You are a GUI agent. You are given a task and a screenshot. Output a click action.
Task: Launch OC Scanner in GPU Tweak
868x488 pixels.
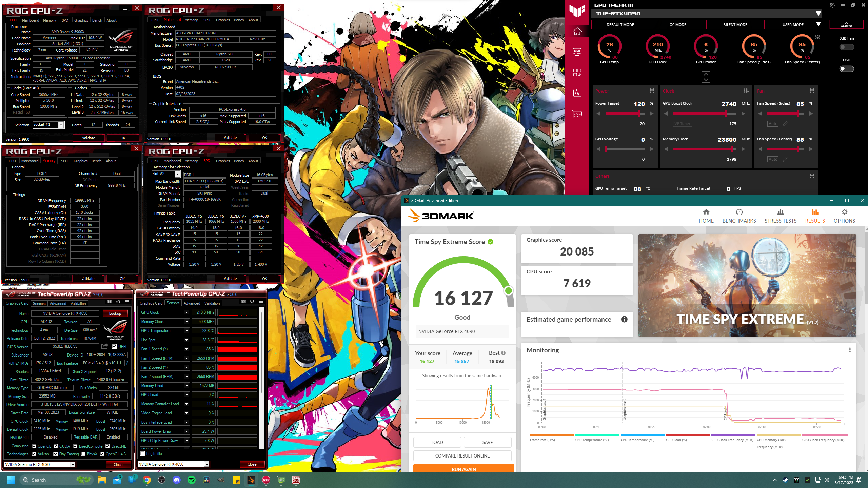(846, 24)
